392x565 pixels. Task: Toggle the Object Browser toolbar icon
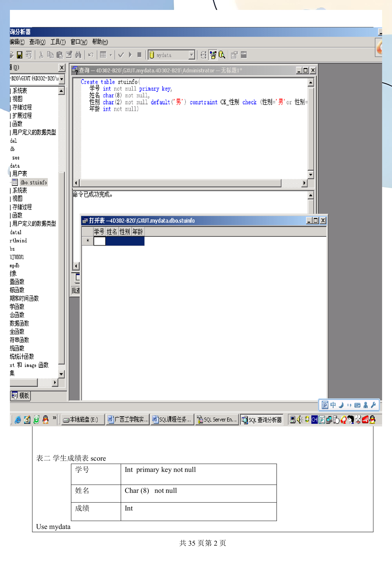tap(213, 55)
